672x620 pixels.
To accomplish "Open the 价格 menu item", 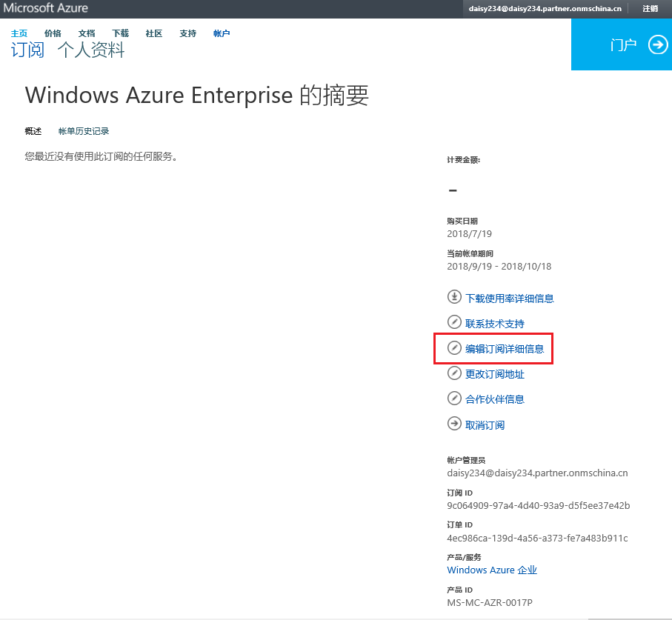I will pos(53,33).
